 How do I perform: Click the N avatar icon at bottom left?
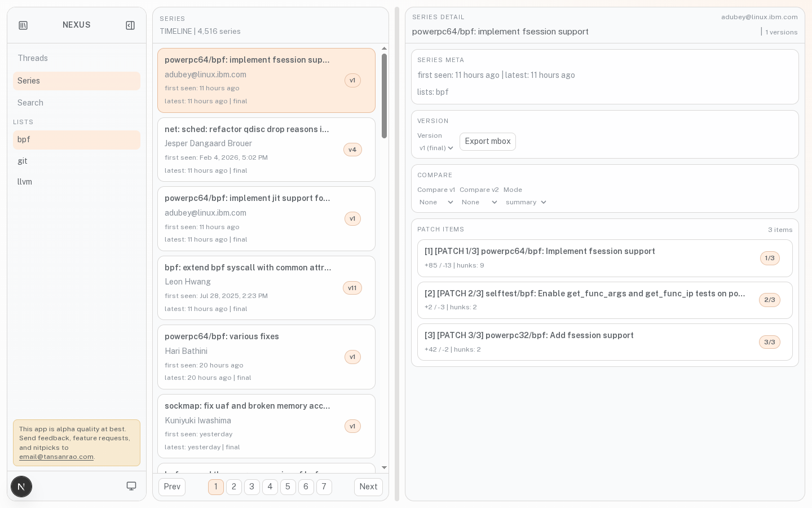[21, 487]
